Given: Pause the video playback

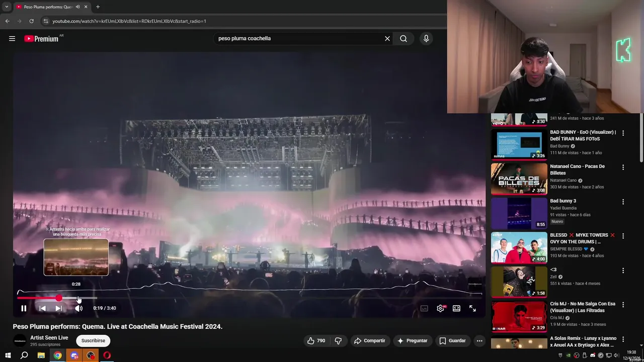Looking at the screenshot, I should [x=24, y=308].
